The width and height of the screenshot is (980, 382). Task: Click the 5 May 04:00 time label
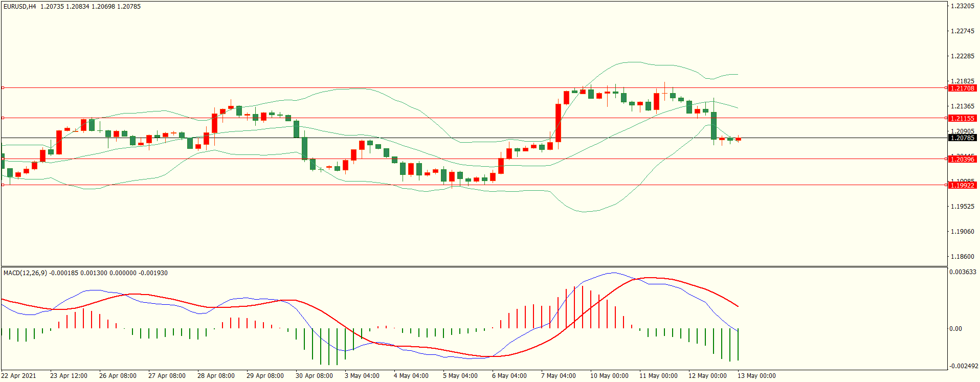[460, 376]
